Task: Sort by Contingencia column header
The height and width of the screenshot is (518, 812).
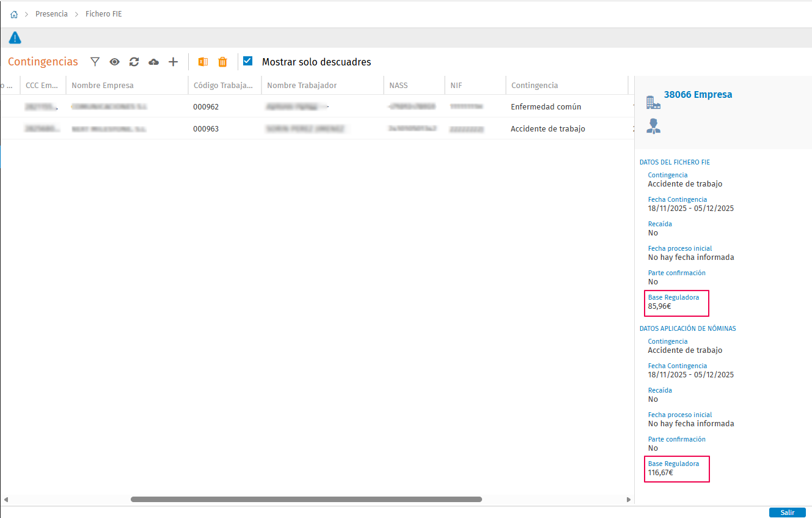Action: tap(567, 86)
